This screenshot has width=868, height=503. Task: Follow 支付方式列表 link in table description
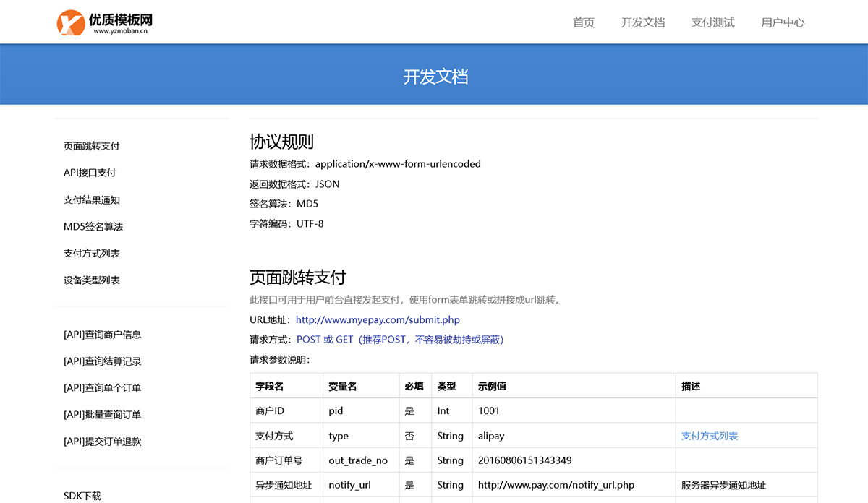(x=709, y=436)
